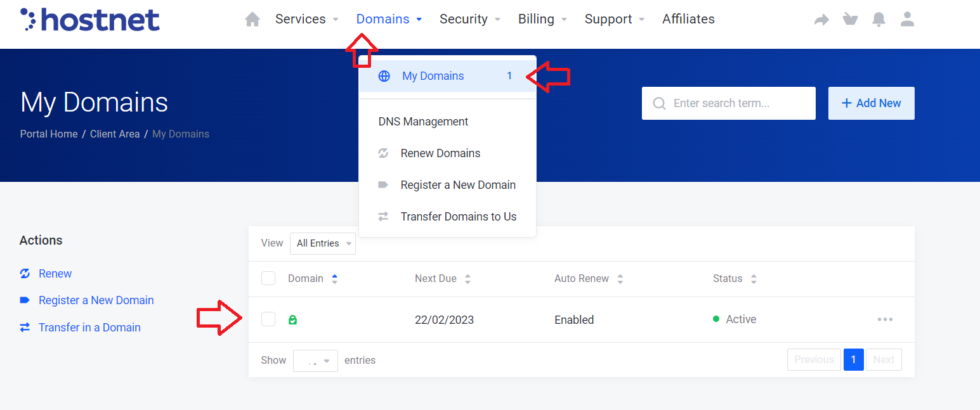Click the share arrow icon in header
980x410 pixels.
pyautogui.click(x=821, y=20)
